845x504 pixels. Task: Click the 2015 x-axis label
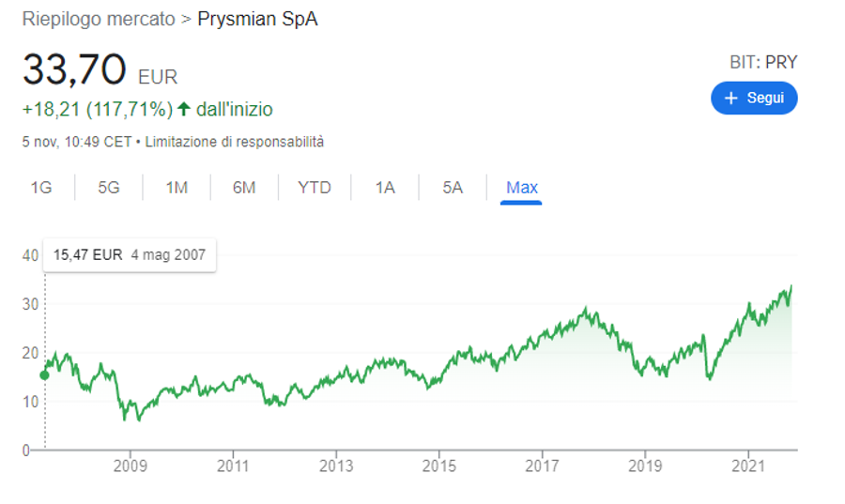click(x=439, y=466)
